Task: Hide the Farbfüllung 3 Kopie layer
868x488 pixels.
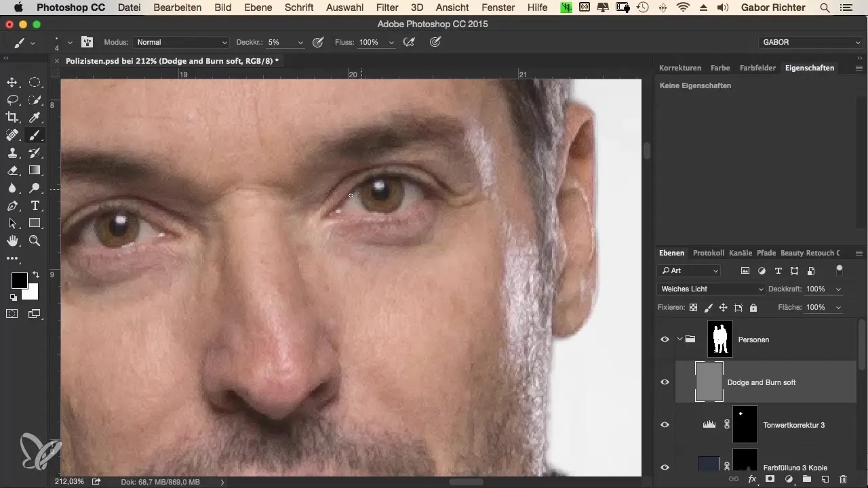Action: [x=665, y=467]
